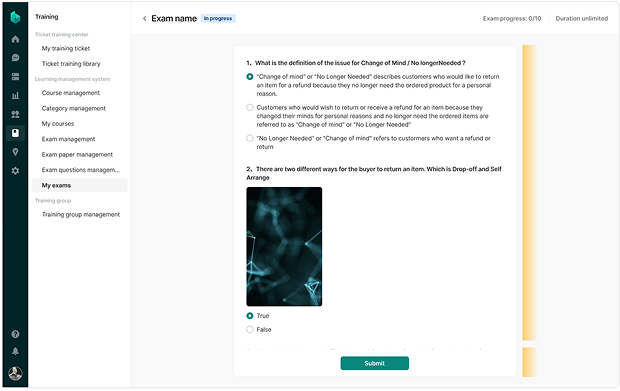The height and width of the screenshot is (391, 620).
Task: Select the answer starting "No Longer Needed" or
Action: pyautogui.click(x=250, y=138)
